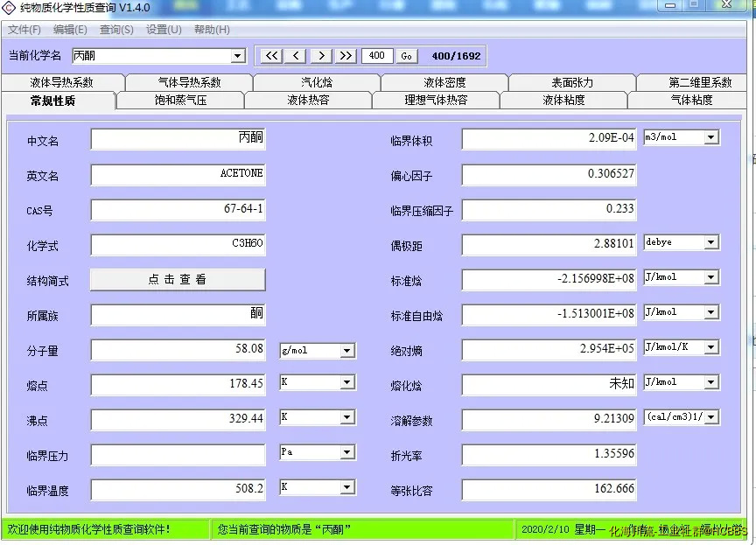Click the 沸点 field showing 329.44
The width and height of the screenshot is (756, 545).
tap(178, 419)
